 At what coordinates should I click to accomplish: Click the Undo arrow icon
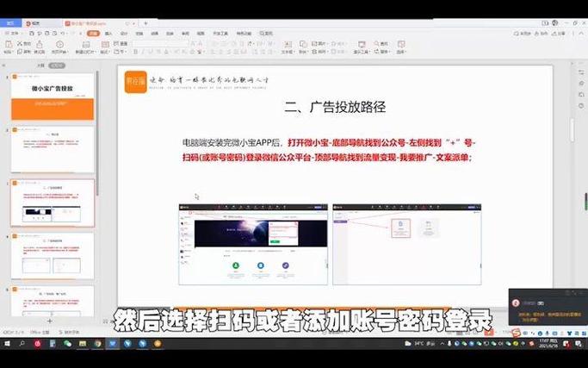click(62, 34)
